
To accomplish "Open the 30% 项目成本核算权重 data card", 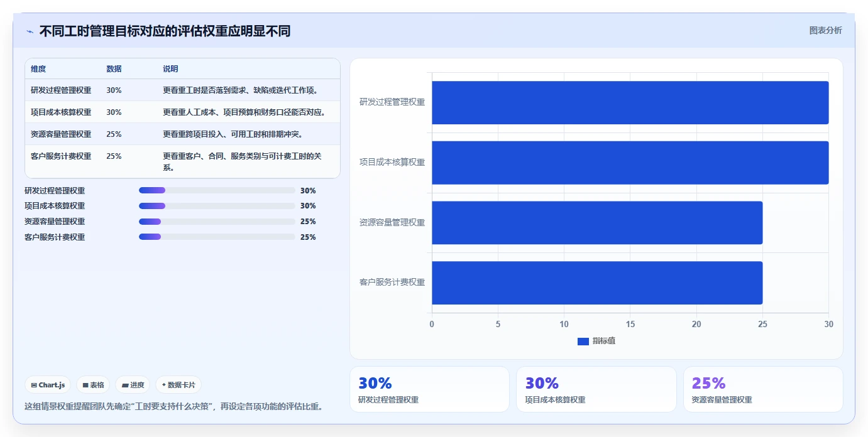I will coord(596,389).
